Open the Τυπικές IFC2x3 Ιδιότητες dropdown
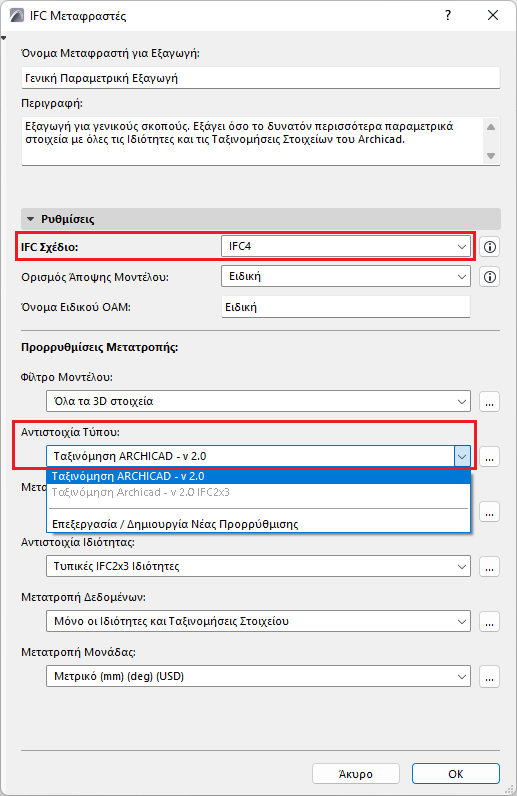The image size is (517, 796). click(x=258, y=566)
